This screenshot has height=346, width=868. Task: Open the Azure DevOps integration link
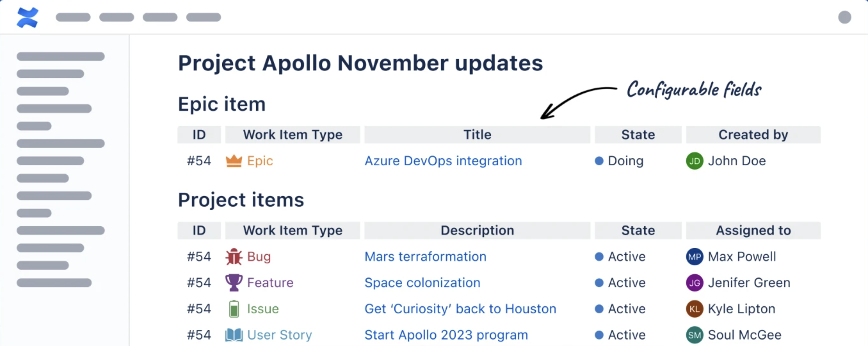[x=443, y=161]
